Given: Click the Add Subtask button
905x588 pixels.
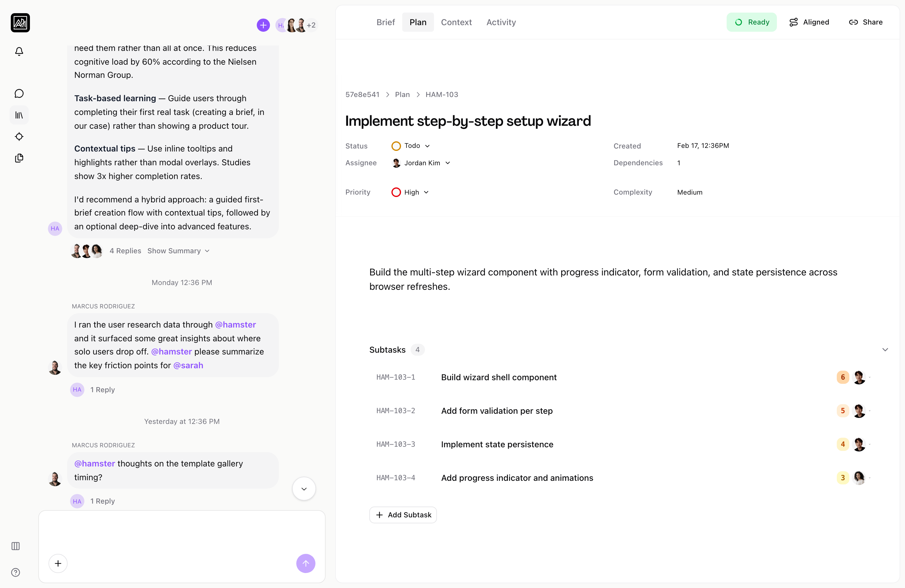Looking at the screenshot, I should click(x=403, y=515).
